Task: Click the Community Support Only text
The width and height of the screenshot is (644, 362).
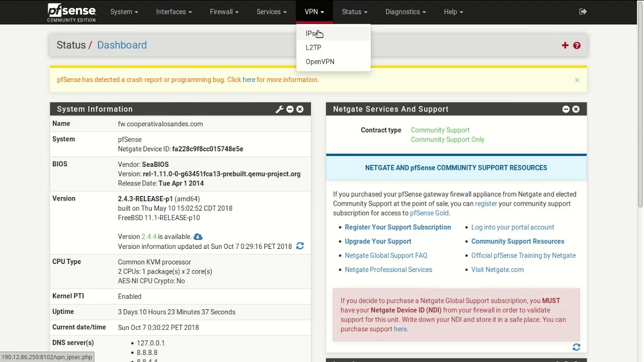Action: click(448, 140)
